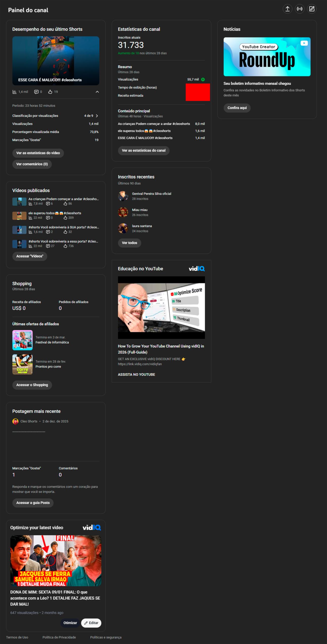Click the Ver as estatísticas do vídeo button

point(38,153)
